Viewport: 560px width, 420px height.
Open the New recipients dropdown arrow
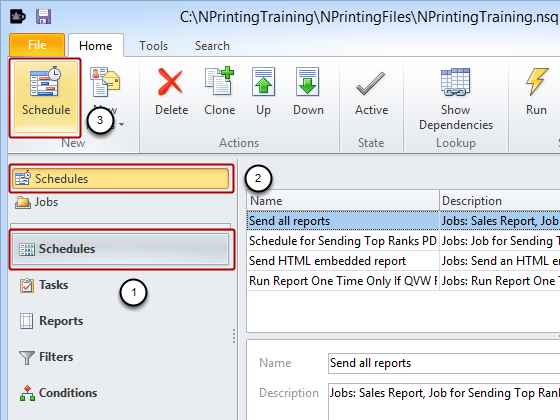click(x=121, y=124)
